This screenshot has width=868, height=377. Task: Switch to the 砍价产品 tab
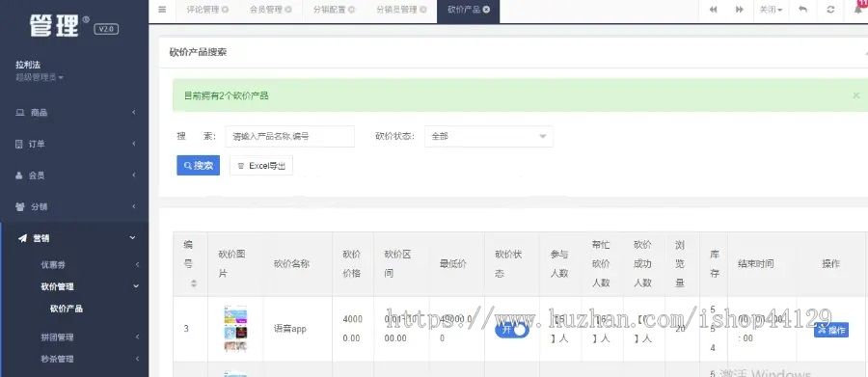(x=464, y=10)
